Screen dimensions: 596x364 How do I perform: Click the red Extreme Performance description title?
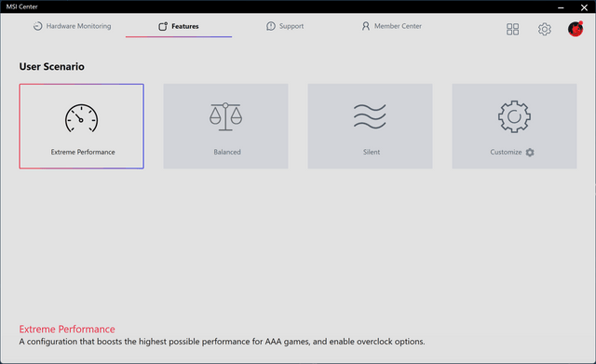pyautogui.click(x=67, y=329)
